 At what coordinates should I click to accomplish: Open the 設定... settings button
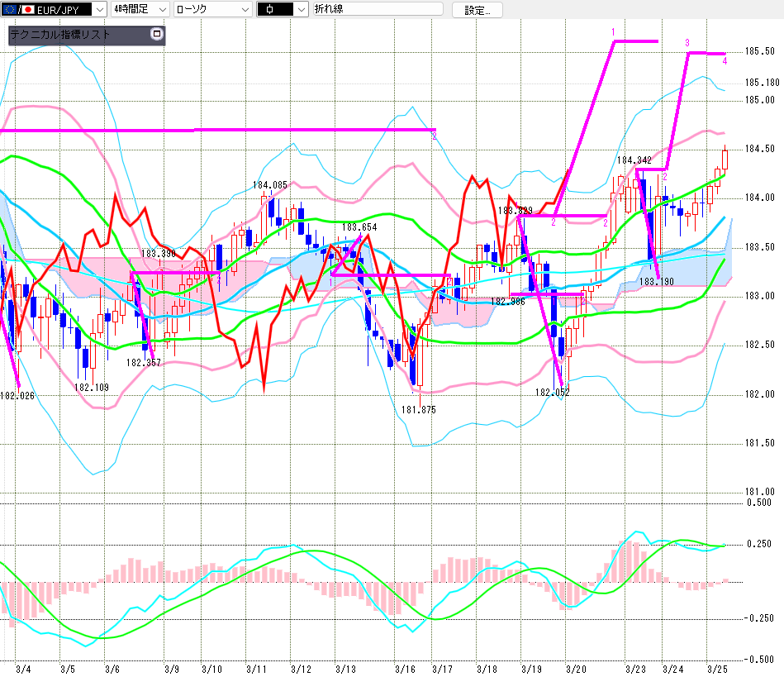click(x=482, y=10)
